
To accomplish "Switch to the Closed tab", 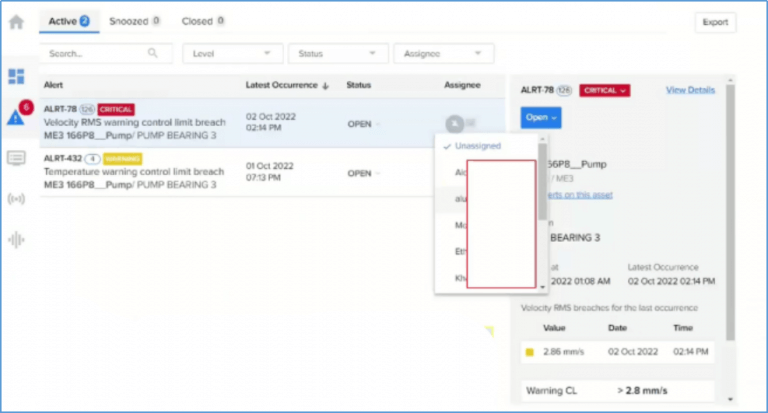I will click(202, 20).
